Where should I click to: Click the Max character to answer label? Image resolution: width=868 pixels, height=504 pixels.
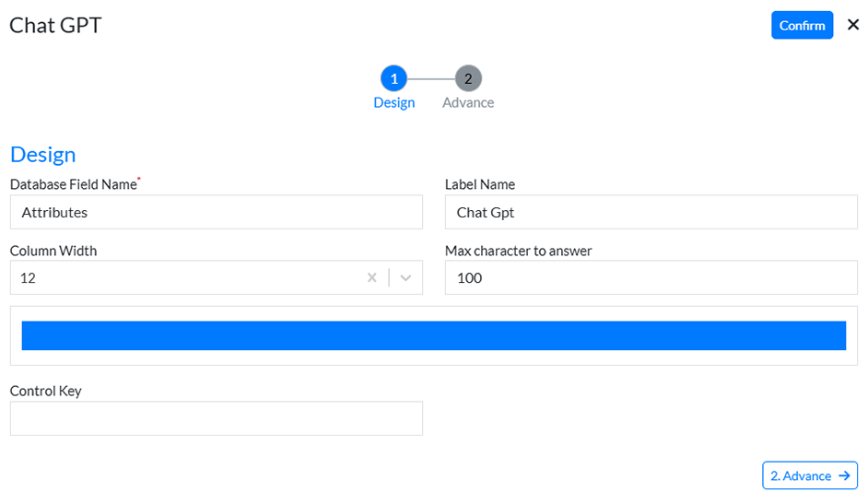point(518,251)
